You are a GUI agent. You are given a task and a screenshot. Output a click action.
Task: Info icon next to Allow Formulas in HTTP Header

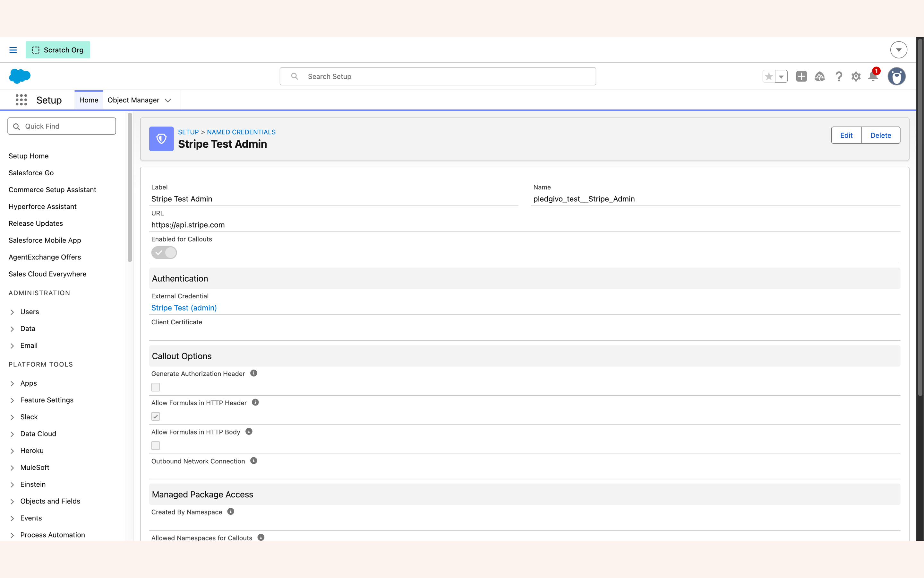255,402
